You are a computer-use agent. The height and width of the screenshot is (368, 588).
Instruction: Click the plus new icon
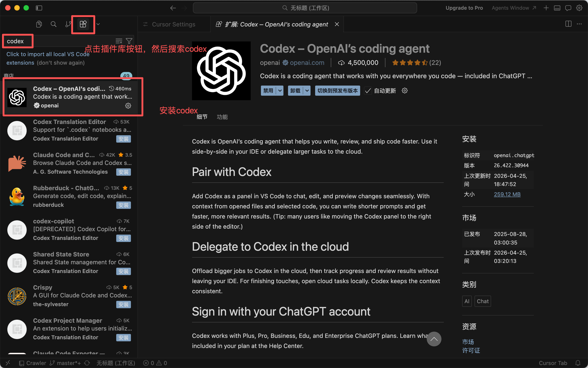click(546, 8)
